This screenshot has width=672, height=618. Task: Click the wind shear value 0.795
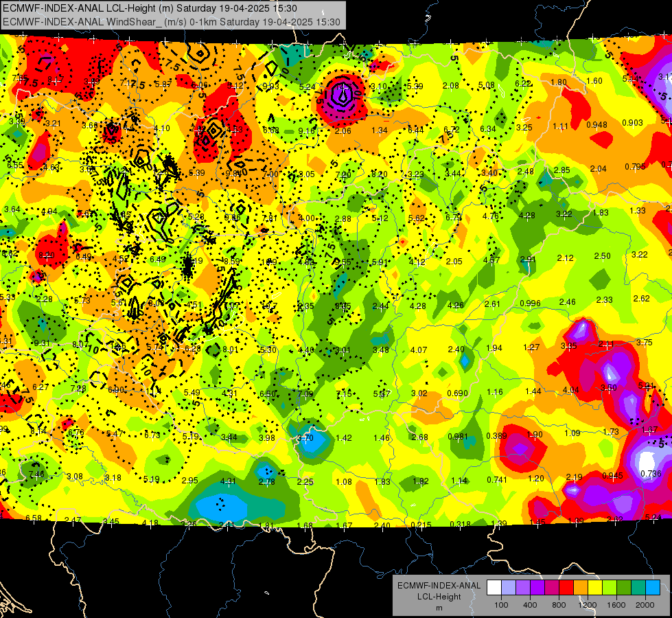click(x=635, y=166)
